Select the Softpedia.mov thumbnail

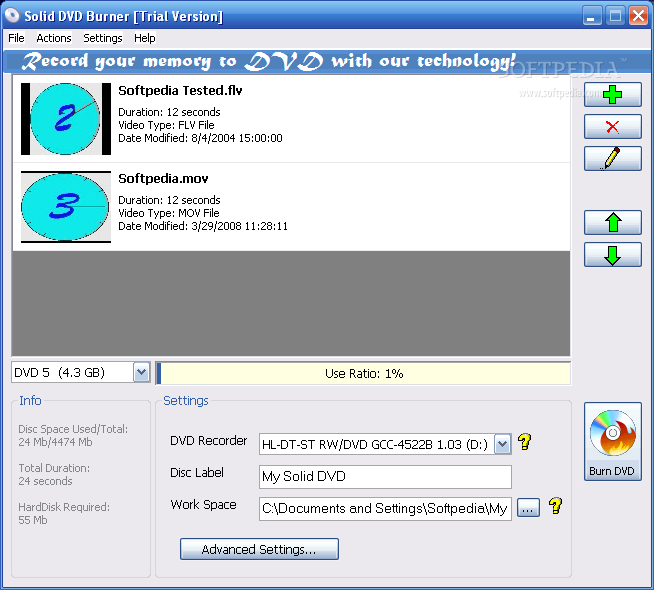click(66, 207)
